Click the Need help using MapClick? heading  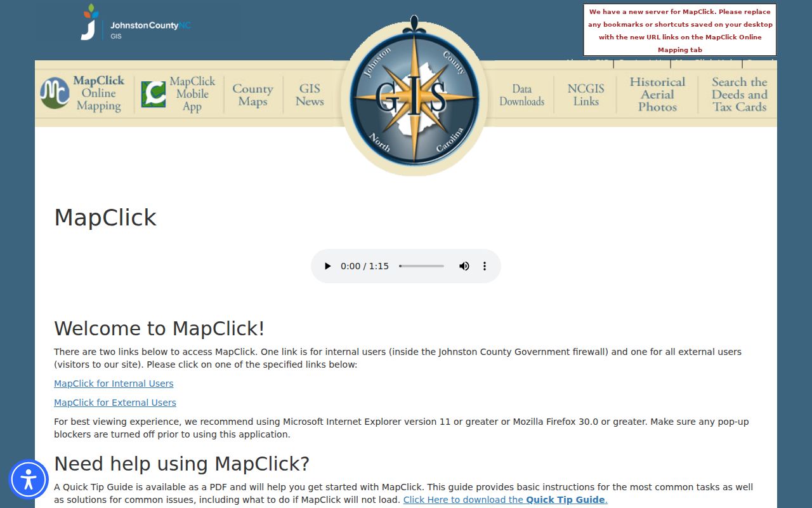point(181,464)
